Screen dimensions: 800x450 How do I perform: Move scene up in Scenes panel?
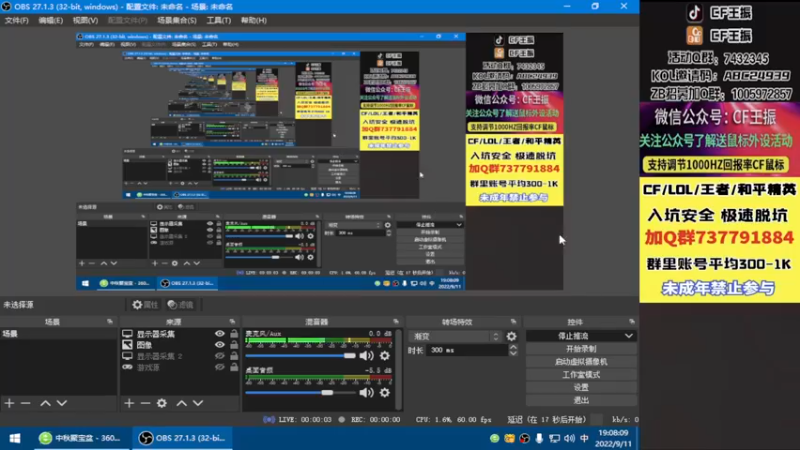[45, 403]
